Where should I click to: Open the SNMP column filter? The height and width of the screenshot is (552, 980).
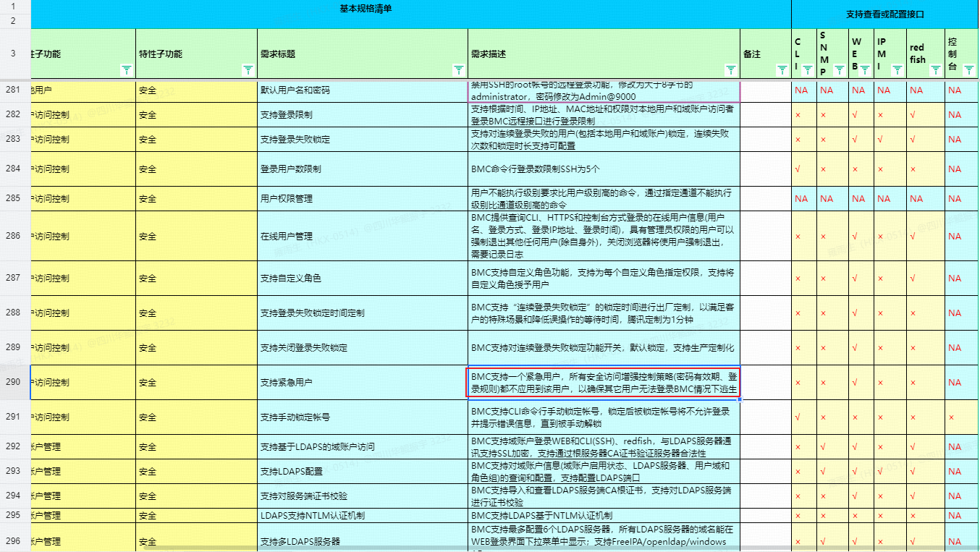[839, 70]
